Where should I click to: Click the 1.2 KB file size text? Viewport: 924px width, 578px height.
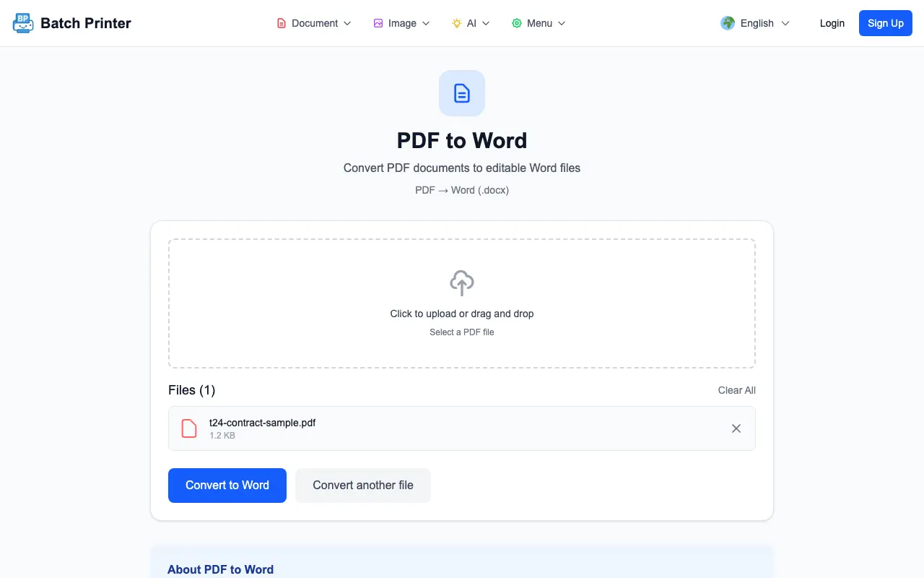[x=222, y=436]
